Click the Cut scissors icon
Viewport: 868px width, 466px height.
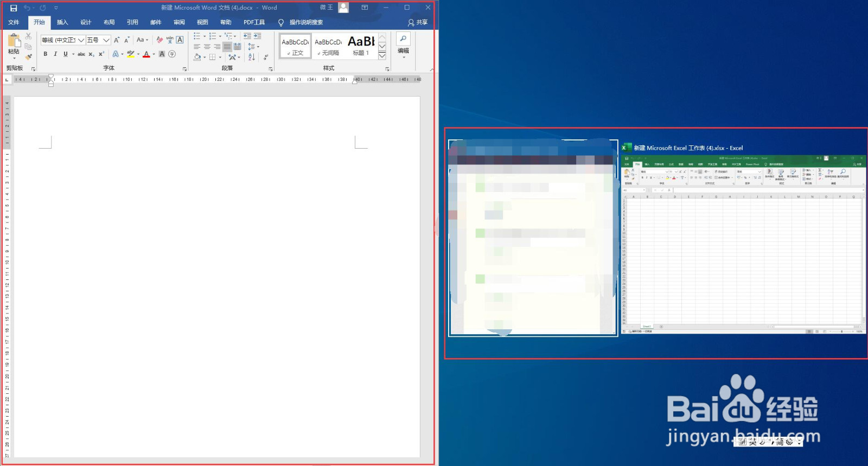(x=28, y=36)
